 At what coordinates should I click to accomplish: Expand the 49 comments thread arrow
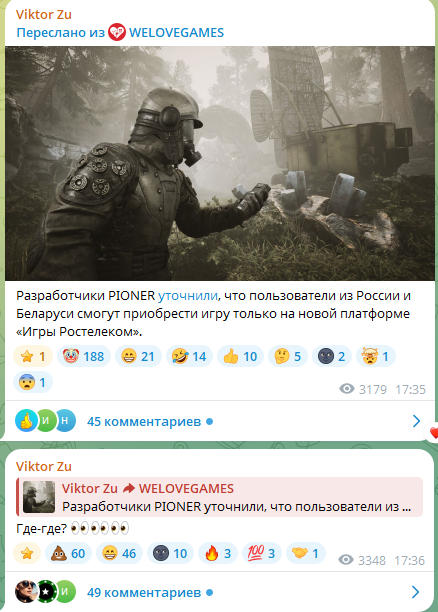416,592
